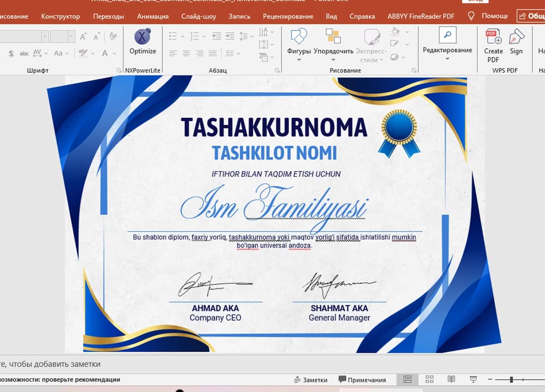545x392 pixels.
Task: Change the text direction
Action: coord(266,32)
